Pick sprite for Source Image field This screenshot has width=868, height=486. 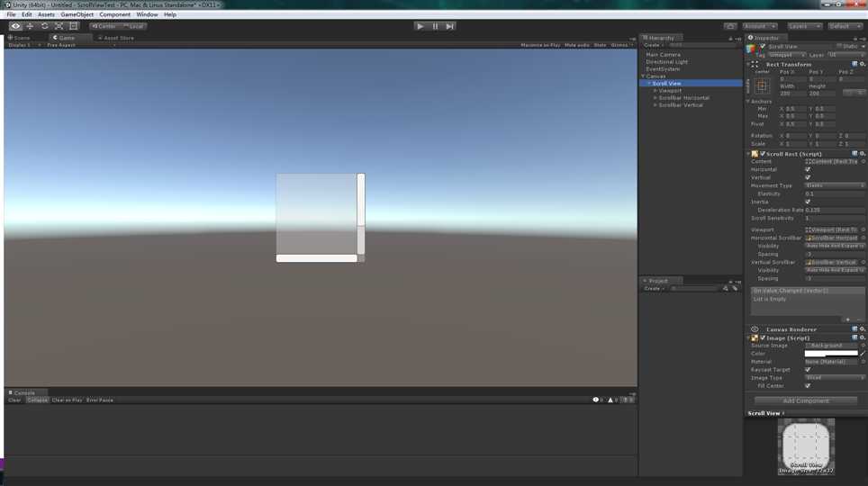(x=863, y=346)
